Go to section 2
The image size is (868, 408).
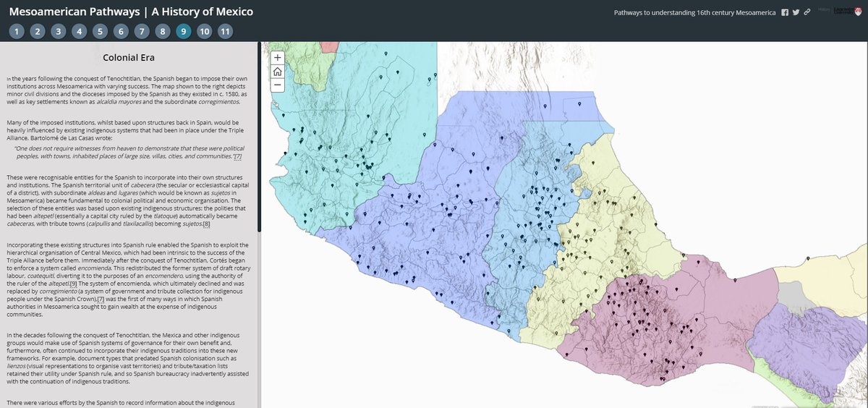[38, 31]
